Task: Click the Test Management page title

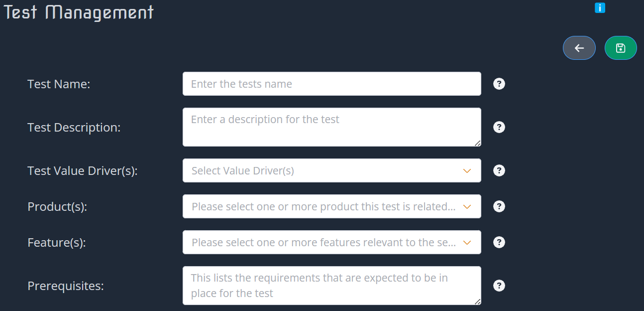Action: coord(78,12)
